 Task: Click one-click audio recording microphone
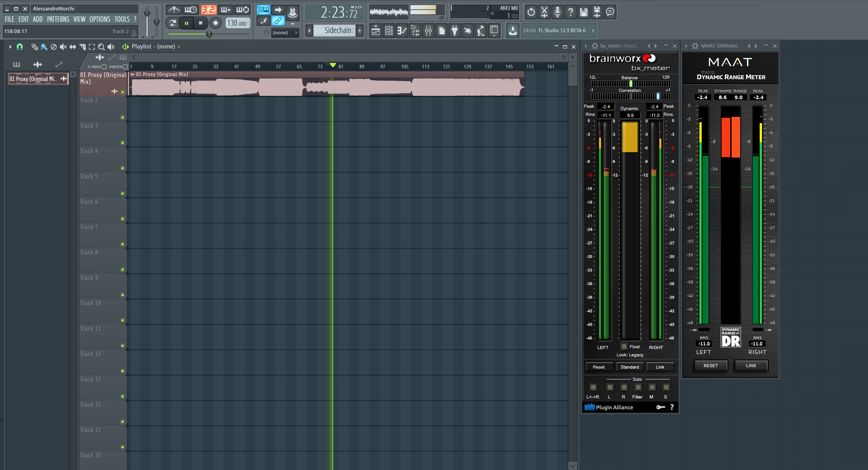[558, 12]
